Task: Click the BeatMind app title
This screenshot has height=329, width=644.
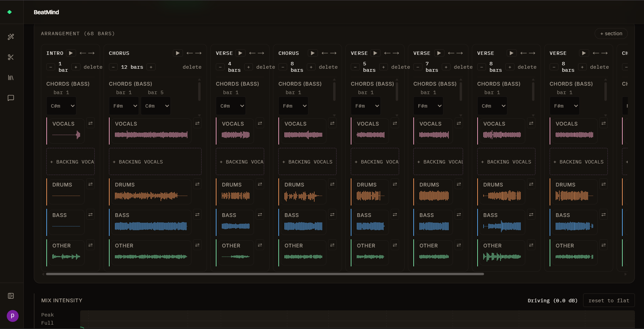Action: pyautogui.click(x=46, y=12)
